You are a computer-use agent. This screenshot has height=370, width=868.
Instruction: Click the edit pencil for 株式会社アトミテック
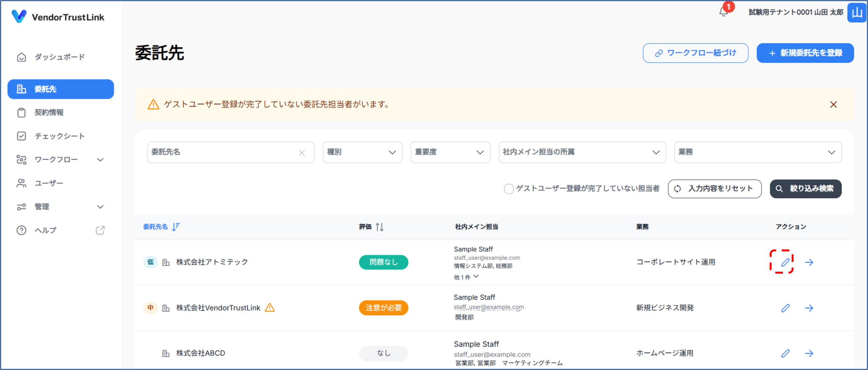pyautogui.click(x=785, y=262)
